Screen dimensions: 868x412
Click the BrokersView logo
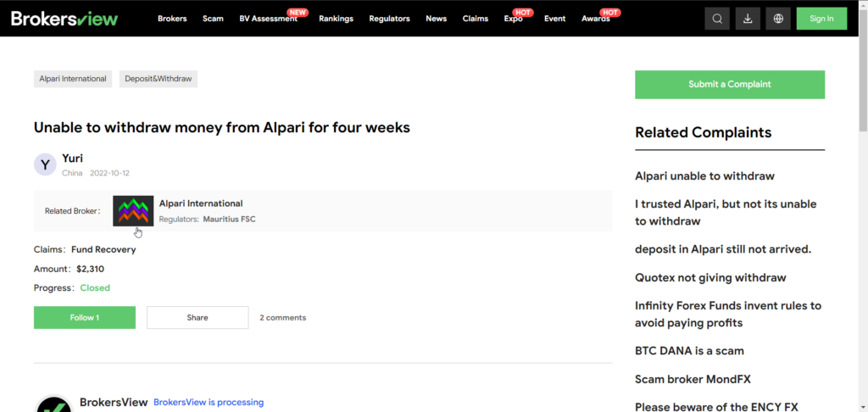click(x=64, y=19)
